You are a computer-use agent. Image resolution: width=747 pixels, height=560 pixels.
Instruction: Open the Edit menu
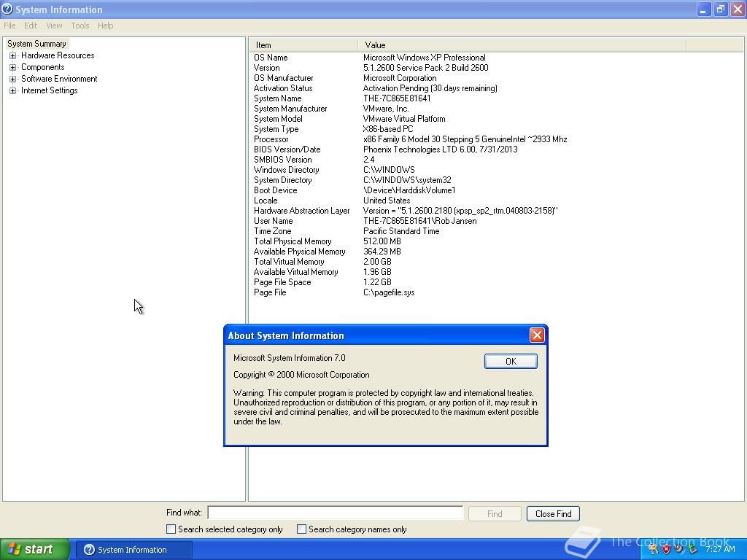tap(31, 26)
